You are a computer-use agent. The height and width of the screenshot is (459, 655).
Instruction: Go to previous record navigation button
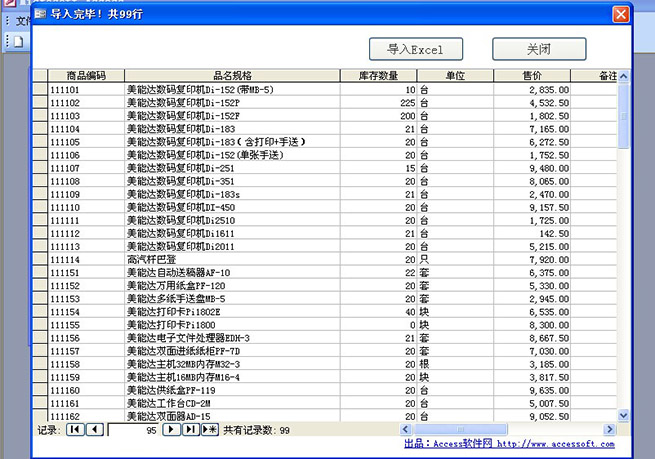[x=95, y=429]
